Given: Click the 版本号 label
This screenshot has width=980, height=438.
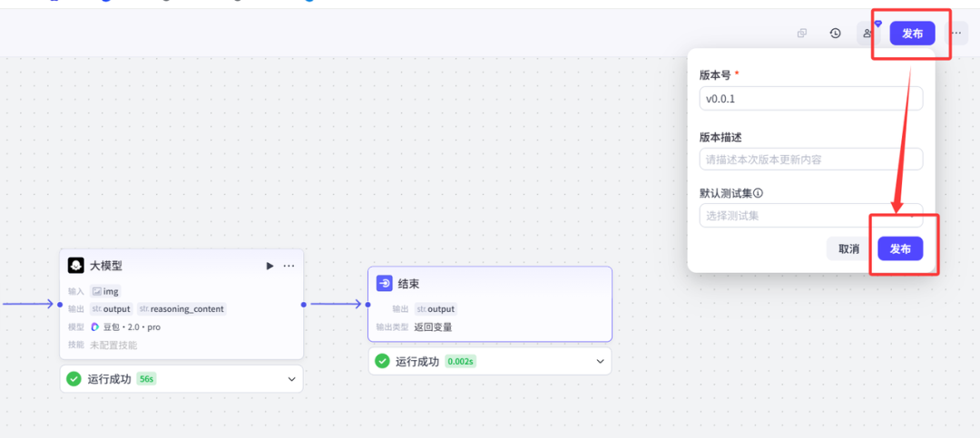Looking at the screenshot, I should click(716, 75).
